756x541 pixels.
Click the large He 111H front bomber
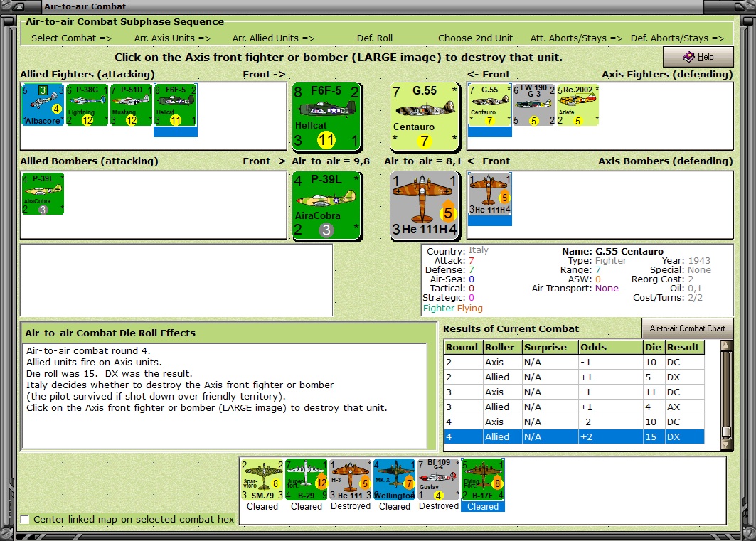(425, 205)
